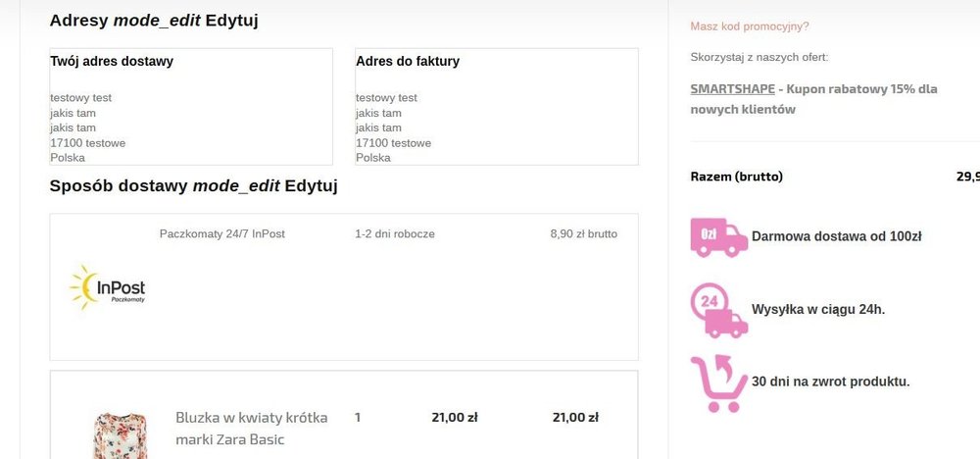Click the free delivery truck icon

[718, 237]
